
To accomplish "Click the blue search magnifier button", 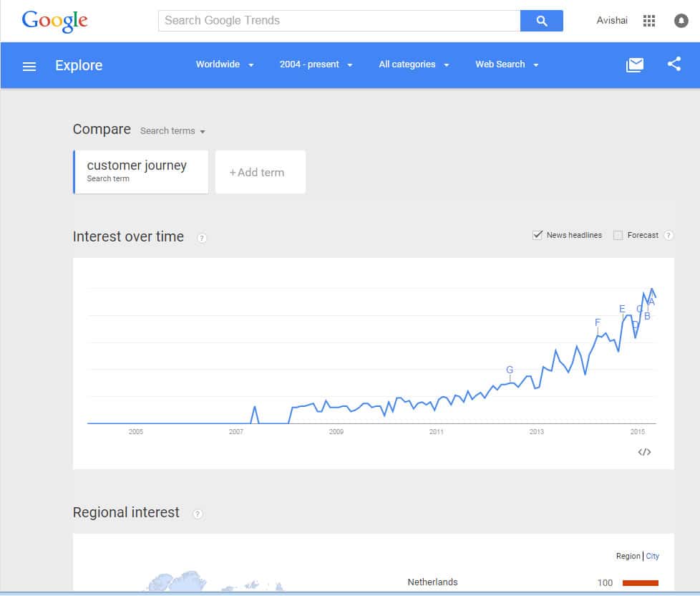I will click(x=542, y=21).
